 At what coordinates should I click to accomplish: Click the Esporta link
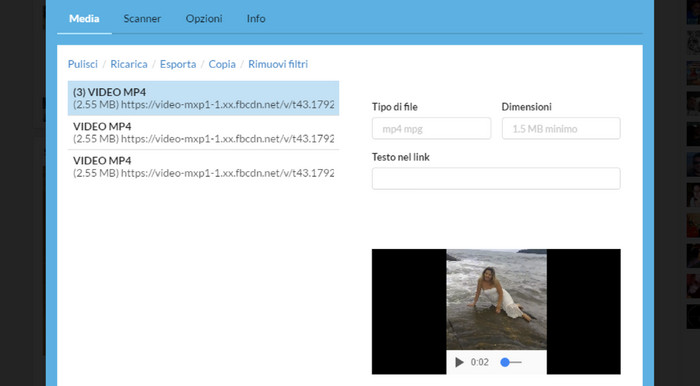(178, 64)
